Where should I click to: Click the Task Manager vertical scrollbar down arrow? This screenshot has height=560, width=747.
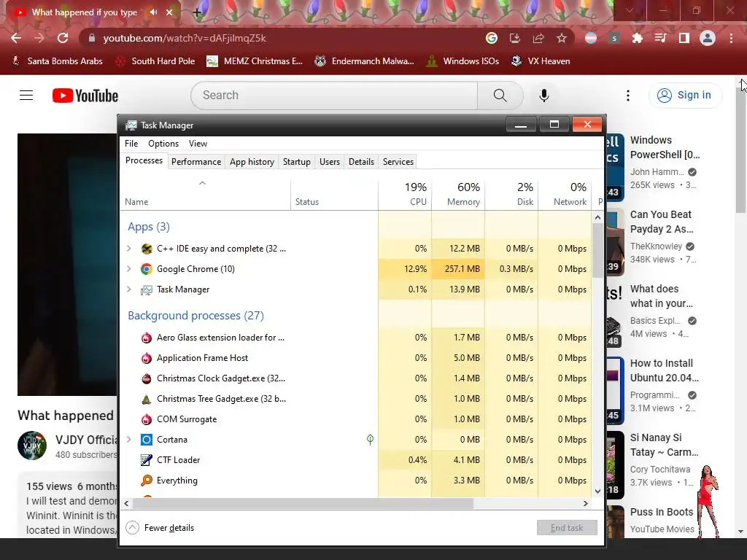click(598, 491)
